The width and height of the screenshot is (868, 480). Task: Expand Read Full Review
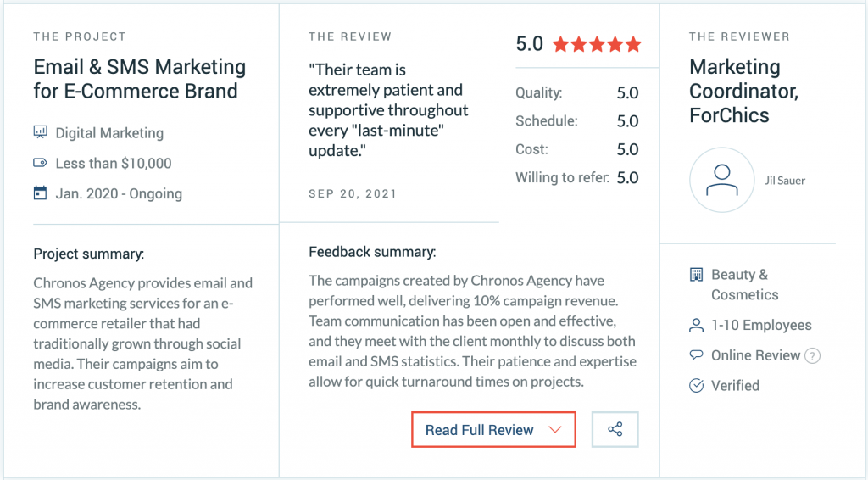pos(494,430)
